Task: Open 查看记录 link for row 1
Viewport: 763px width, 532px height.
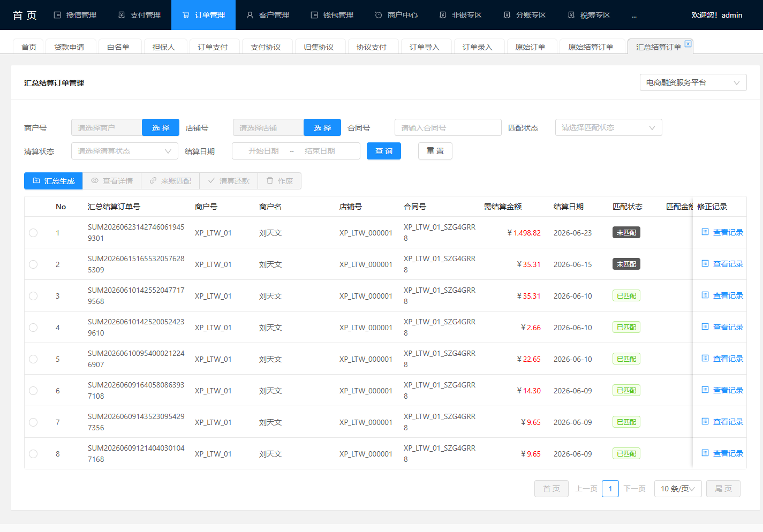Action: coord(728,232)
